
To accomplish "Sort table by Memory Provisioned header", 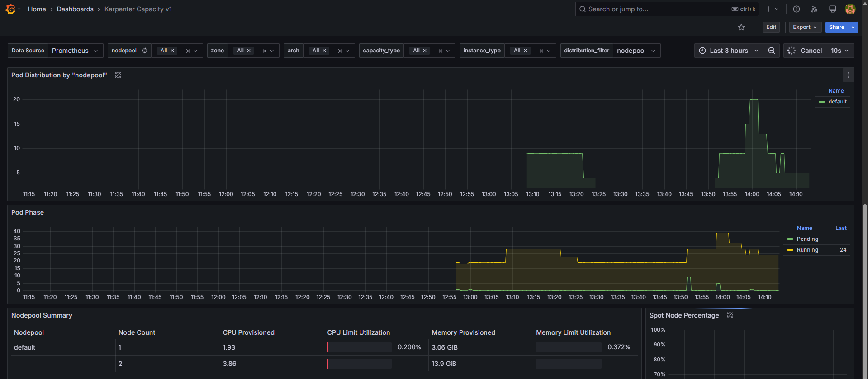I will pyautogui.click(x=463, y=332).
